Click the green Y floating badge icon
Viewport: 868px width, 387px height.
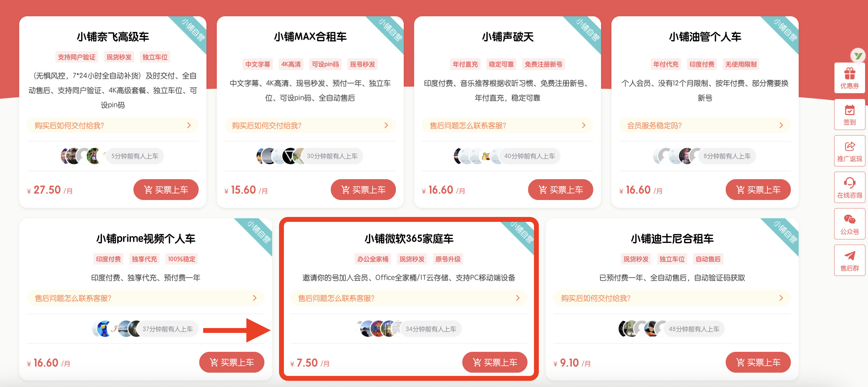pyautogui.click(x=858, y=56)
